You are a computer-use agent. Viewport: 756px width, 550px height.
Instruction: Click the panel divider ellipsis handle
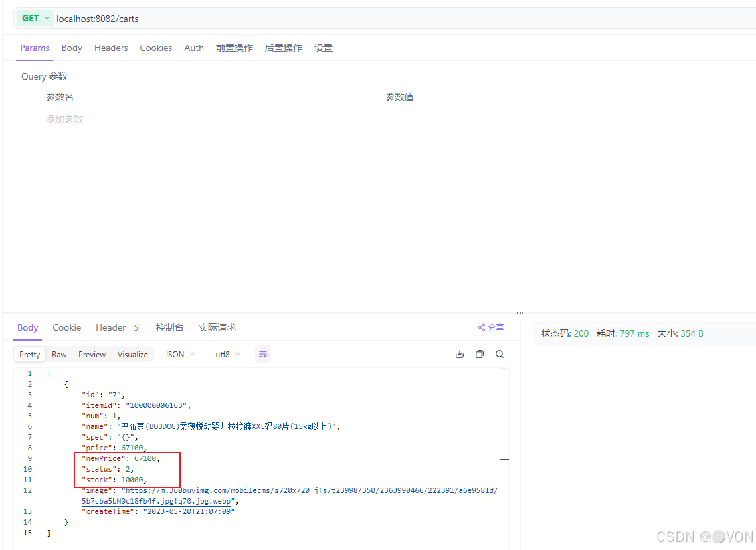click(520, 313)
